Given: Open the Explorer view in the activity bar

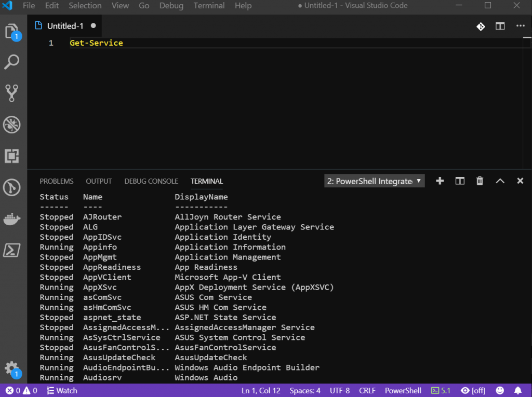Looking at the screenshot, I should point(12,31).
